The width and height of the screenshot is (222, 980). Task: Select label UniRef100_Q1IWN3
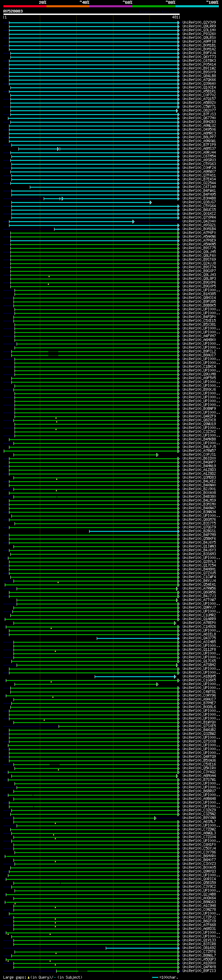(199, 546)
